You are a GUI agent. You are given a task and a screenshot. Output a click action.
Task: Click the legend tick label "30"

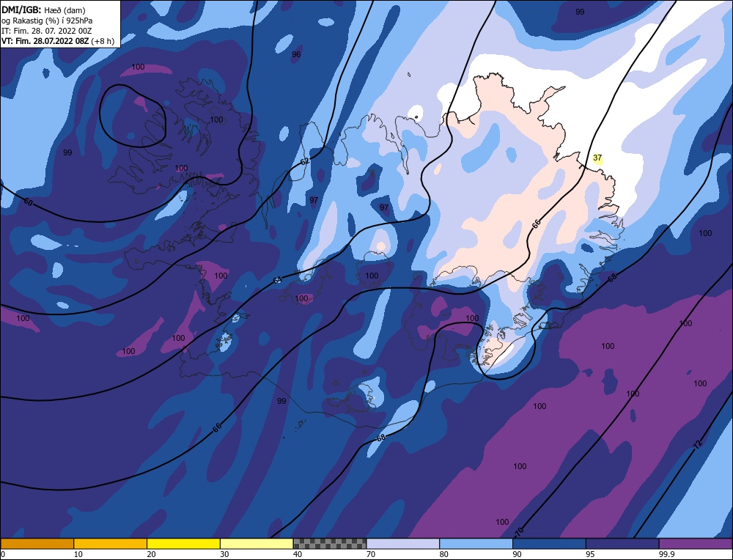click(x=224, y=554)
